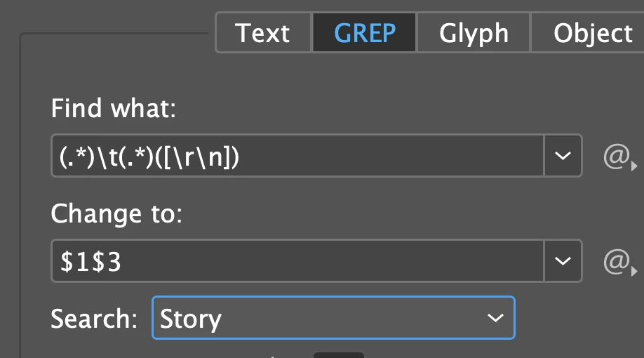Image resolution: width=644 pixels, height=358 pixels.
Task: Click the partially visible dark button below Search
Action: click(x=338, y=355)
